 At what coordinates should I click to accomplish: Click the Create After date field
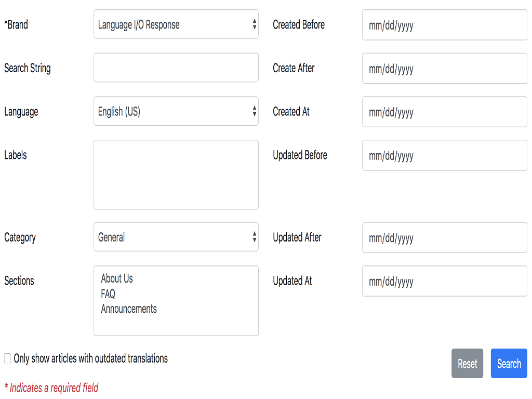[444, 68]
